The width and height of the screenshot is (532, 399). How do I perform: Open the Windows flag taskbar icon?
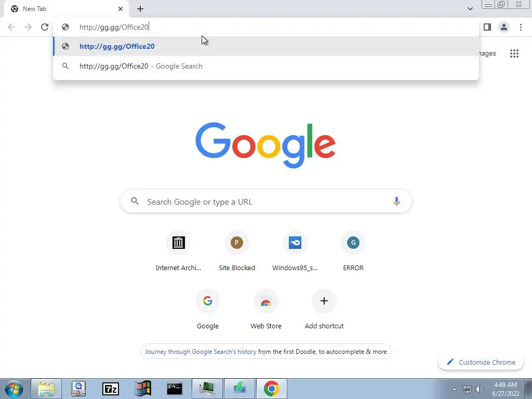(142, 389)
